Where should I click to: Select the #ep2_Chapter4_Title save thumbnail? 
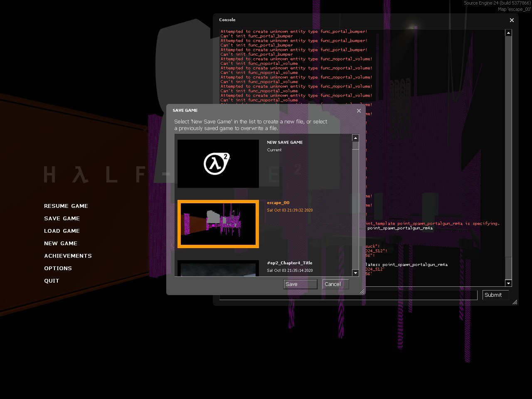click(218, 268)
